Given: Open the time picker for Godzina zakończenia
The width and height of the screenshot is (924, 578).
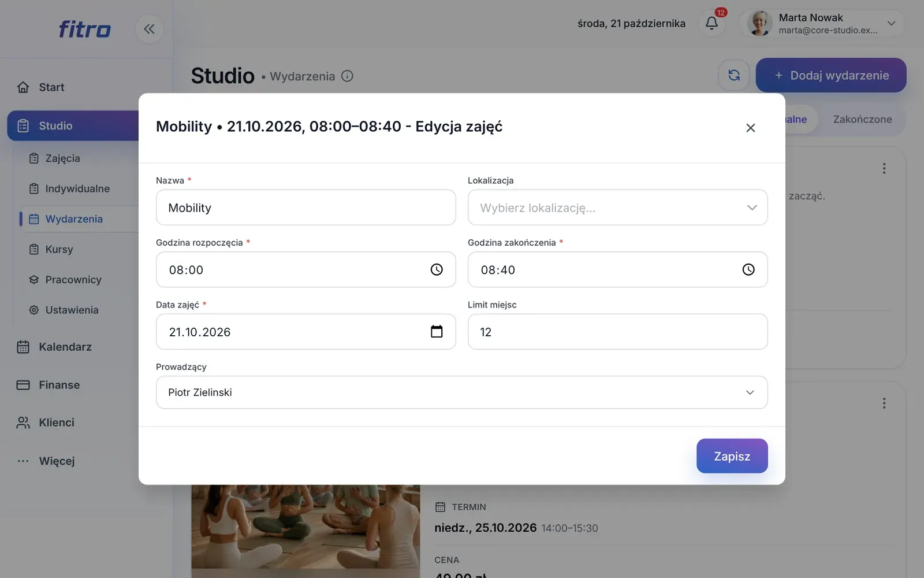Looking at the screenshot, I should pyautogui.click(x=748, y=269).
